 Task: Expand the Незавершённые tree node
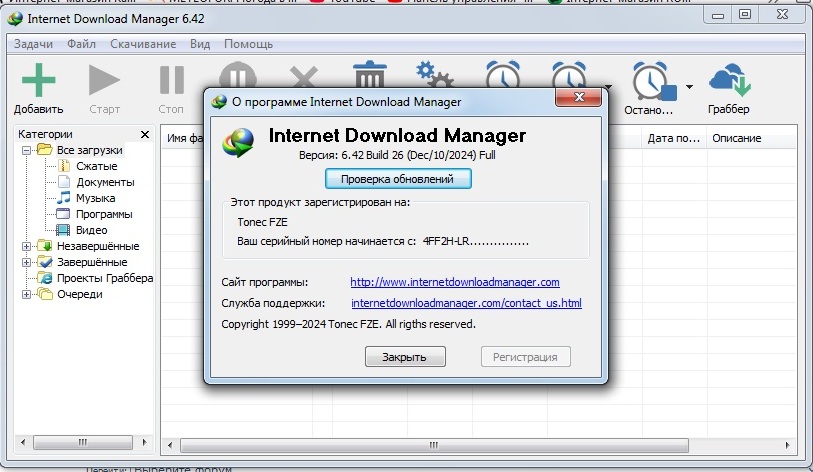point(26,246)
